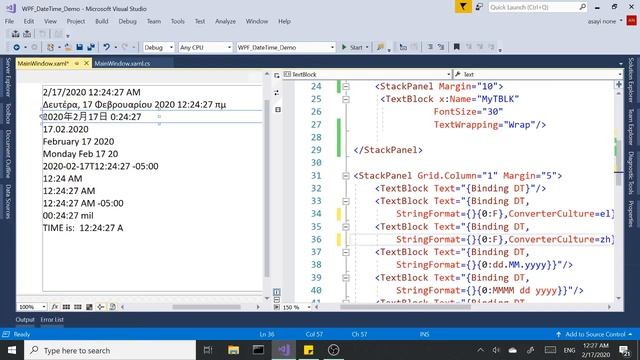Open the Debug configuration dropdown
The image size is (640, 360).
click(158, 47)
